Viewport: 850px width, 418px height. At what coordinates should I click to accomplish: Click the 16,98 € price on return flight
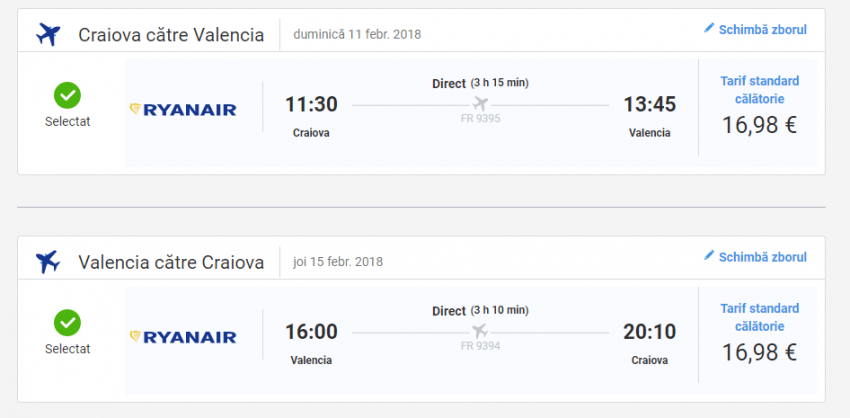click(760, 352)
